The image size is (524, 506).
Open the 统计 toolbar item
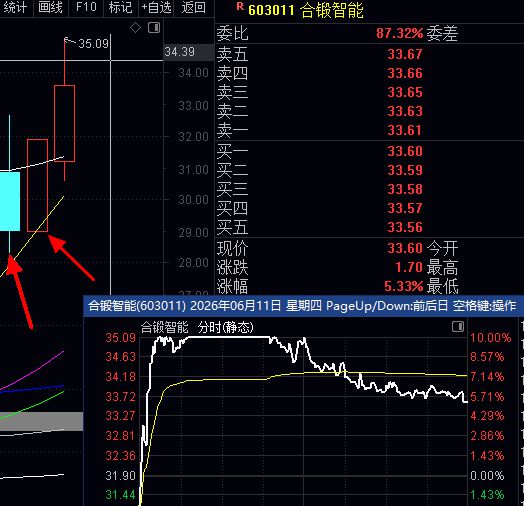[x=14, y=7]
